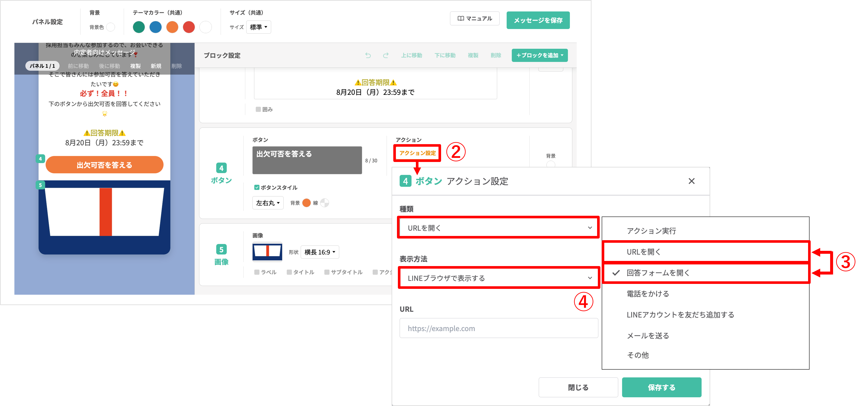Open the 横長 16:9 image shape dropdown
Viewport: 868px width, 406px height.
[319, 252]
